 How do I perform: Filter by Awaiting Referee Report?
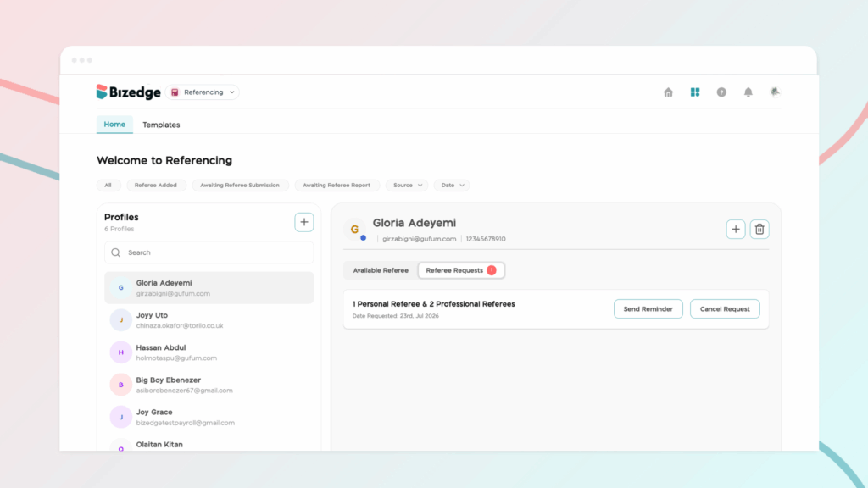click(x=337, y=186)
